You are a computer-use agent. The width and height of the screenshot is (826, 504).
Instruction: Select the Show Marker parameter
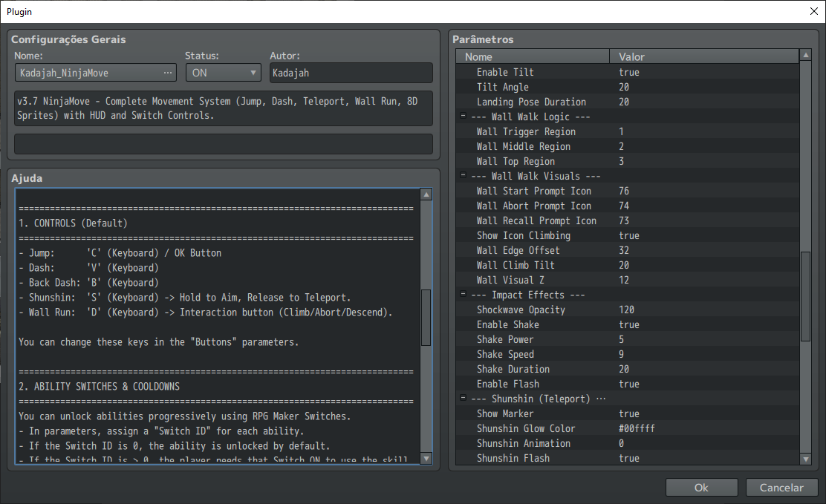(628, 413)
